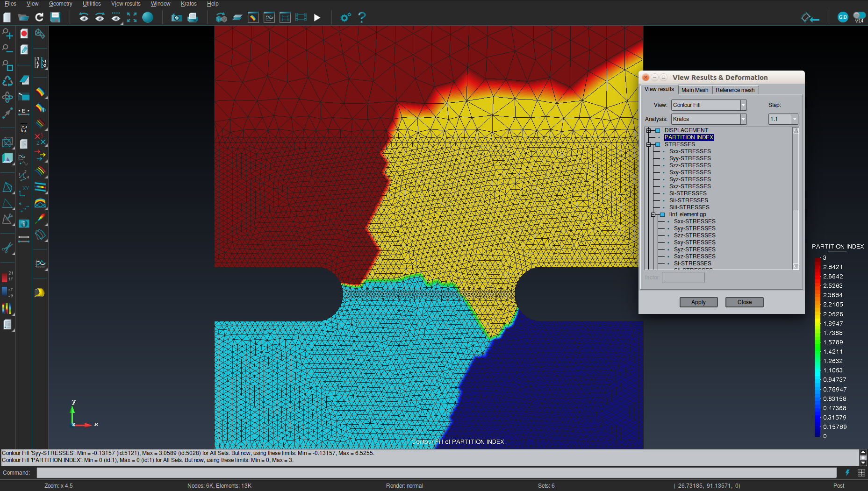
Task: Toggle pre/post process GiD button
Action: (843, 17)
